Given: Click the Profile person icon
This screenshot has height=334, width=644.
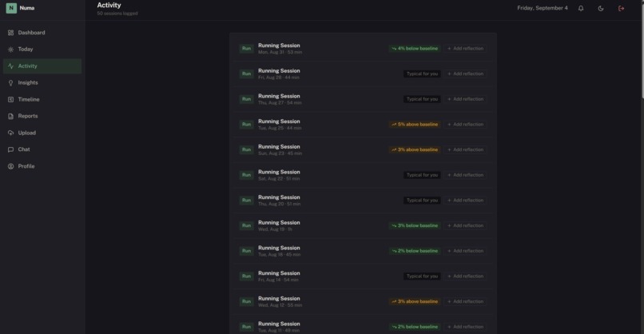Looking at the screenshot, I should 10,166.
